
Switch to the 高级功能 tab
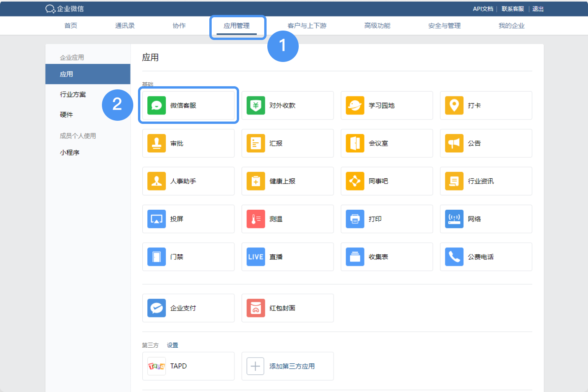coord(377,25)
